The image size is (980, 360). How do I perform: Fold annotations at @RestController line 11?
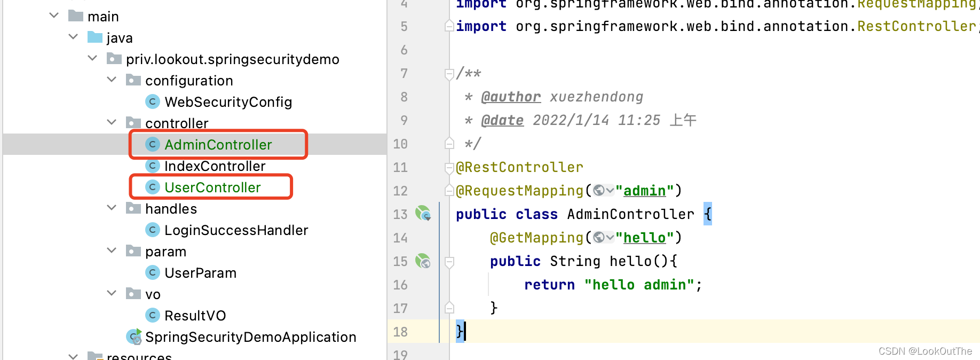[449, 168]
